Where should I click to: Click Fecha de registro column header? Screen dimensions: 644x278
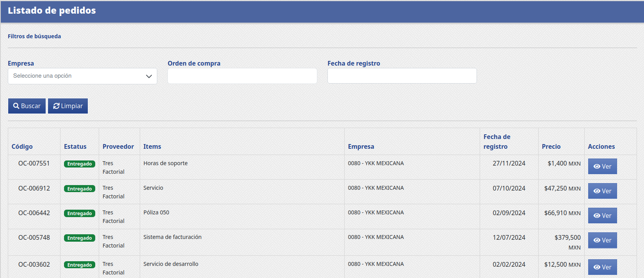496,141
